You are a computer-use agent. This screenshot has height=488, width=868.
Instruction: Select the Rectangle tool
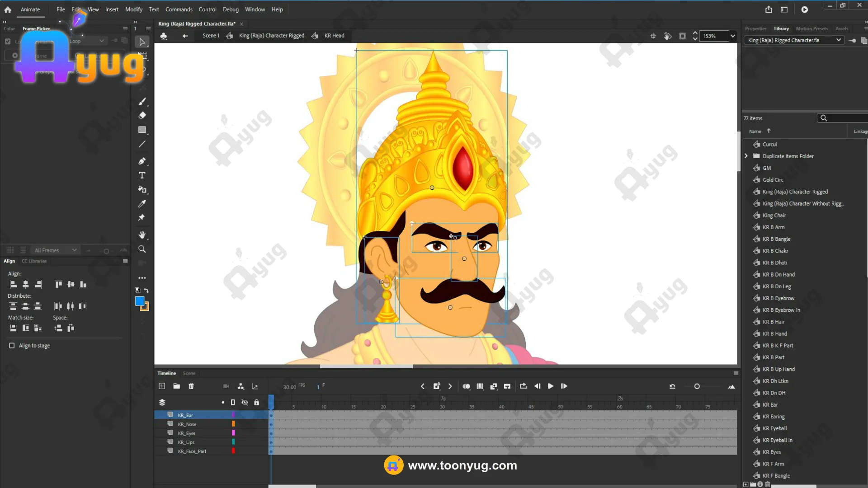click(x=142, y=130)
